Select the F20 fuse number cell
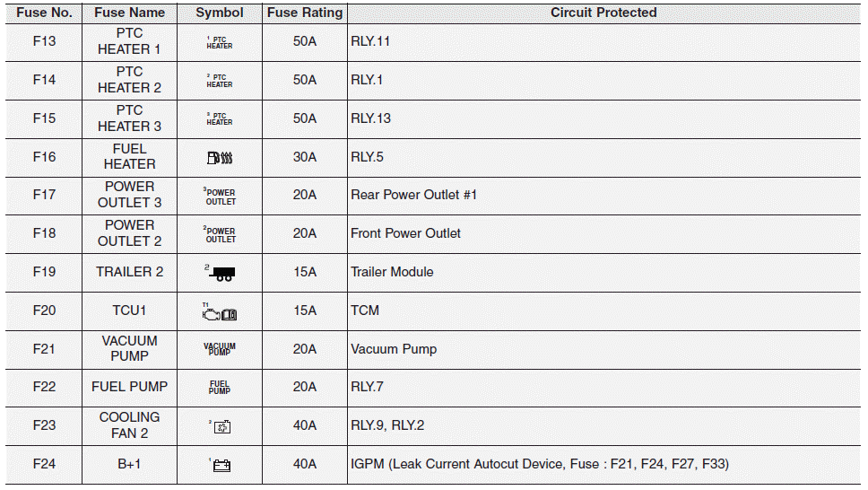The width and height of the screenshot is (868, 490). [x=44, y=311]
